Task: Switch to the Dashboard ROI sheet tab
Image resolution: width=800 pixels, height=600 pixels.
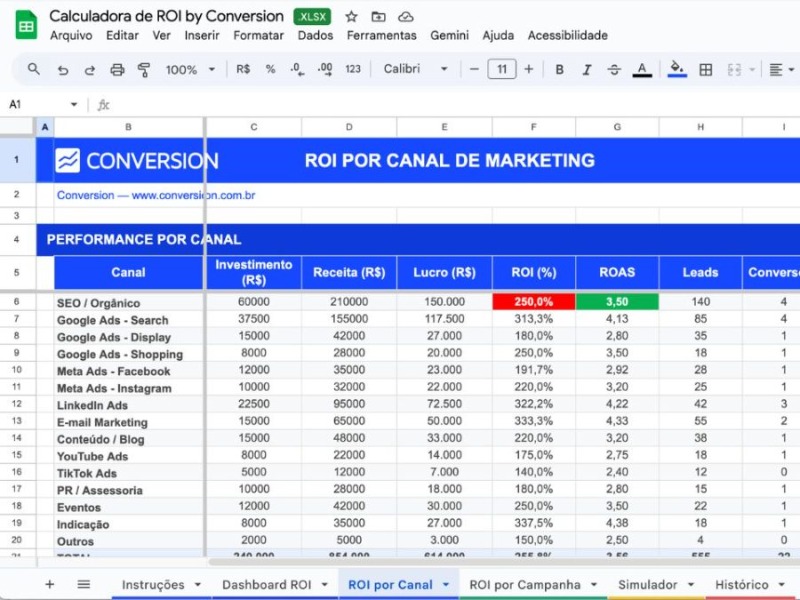Action: click(266, 585)
